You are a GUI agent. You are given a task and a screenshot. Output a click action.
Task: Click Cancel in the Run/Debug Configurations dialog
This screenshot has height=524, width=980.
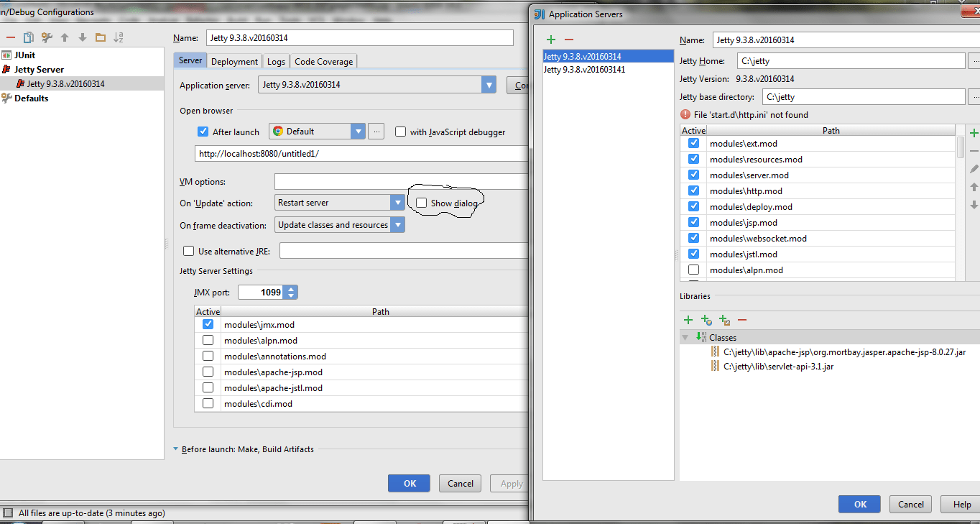(461, 483)
